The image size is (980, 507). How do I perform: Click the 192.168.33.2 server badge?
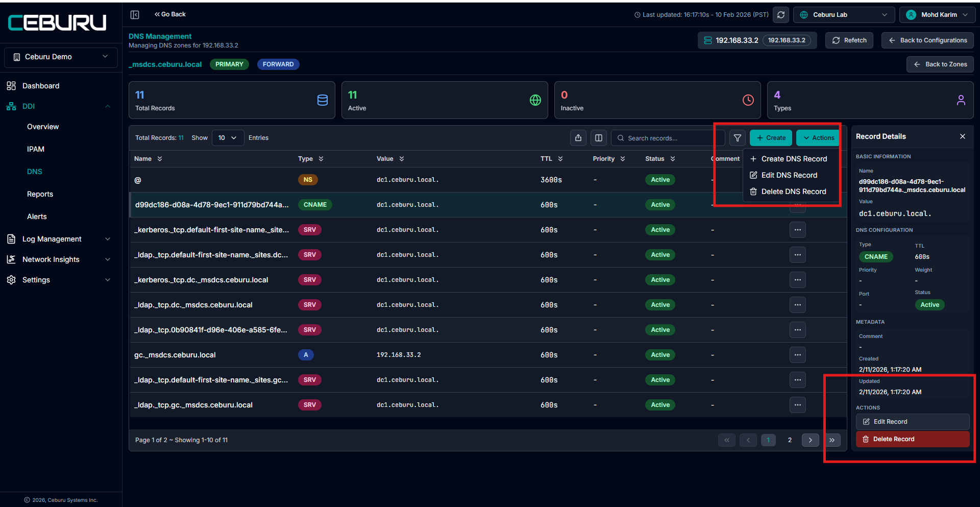tap(787, 40)
